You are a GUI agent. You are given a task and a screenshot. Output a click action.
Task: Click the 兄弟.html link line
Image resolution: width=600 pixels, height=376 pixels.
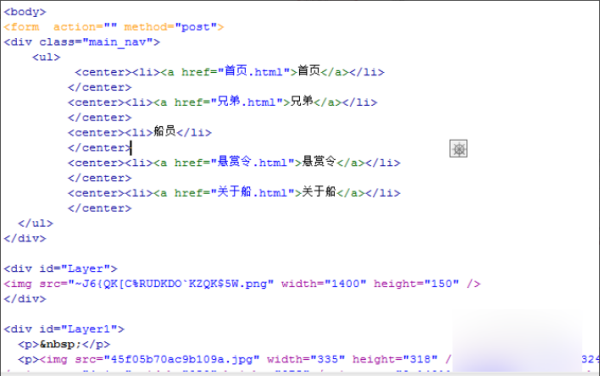223,102
